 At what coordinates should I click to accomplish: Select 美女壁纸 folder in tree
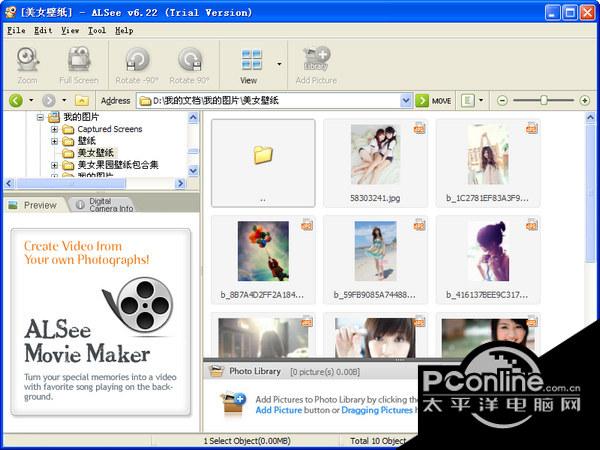point(96,153)
